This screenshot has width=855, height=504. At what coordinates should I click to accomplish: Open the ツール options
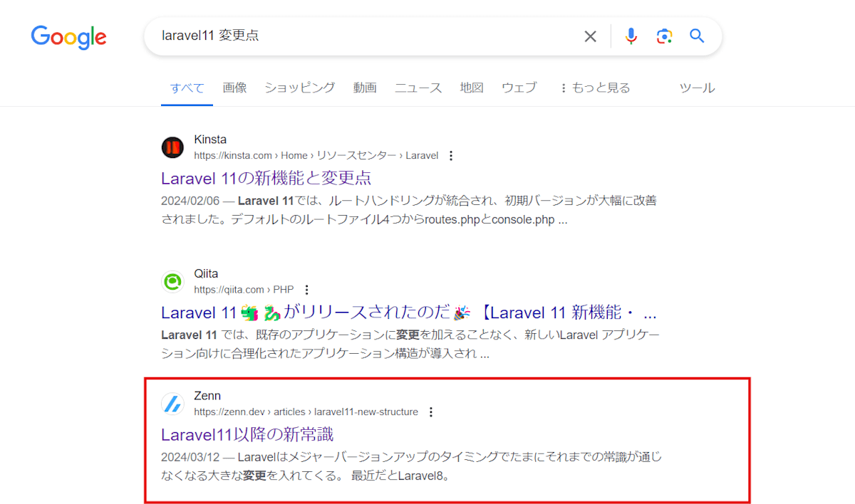(x=697, y=88)
